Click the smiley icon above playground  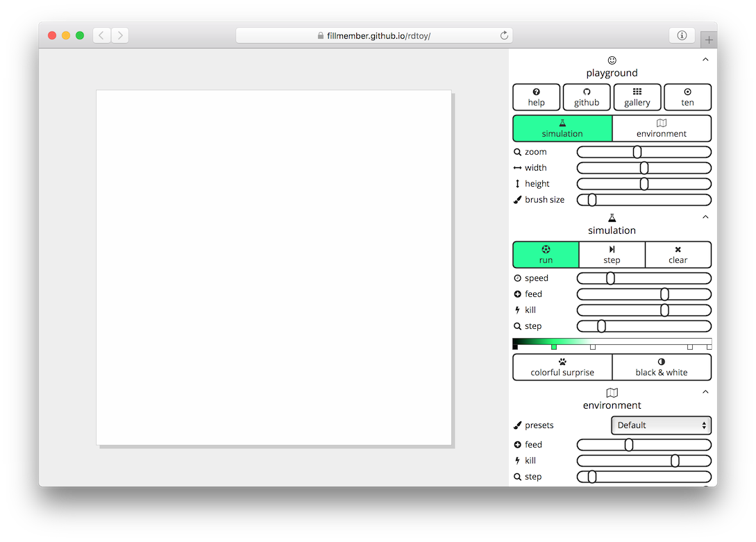[612, 60]
